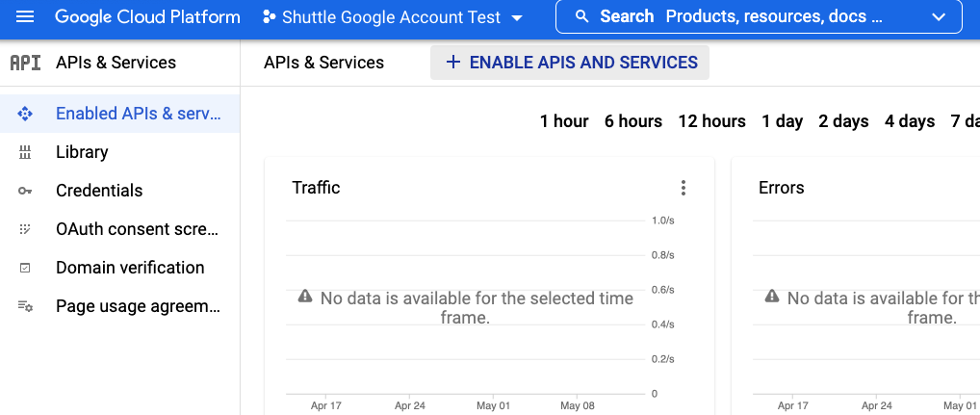
Task: Click the warning icon in Traffic chart
Action: 305,297
